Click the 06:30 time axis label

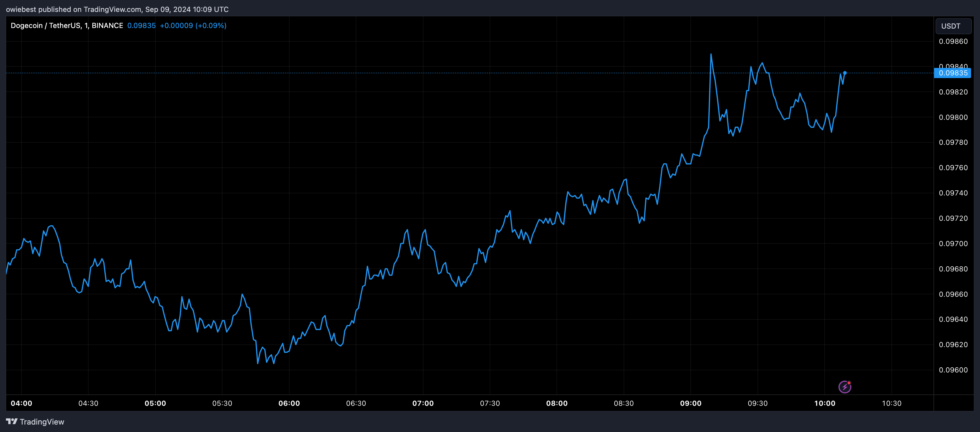pyautogui.click(x=356, y=403)
